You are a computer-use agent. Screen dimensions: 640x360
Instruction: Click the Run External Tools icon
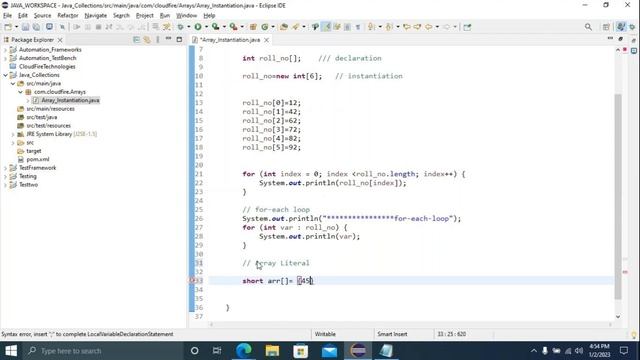tap(233, 27)
